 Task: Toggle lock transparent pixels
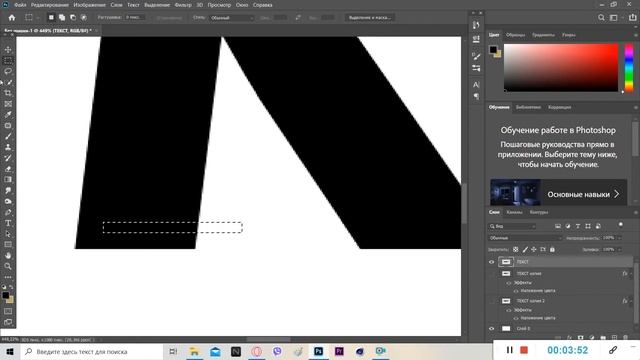[516, 249]
